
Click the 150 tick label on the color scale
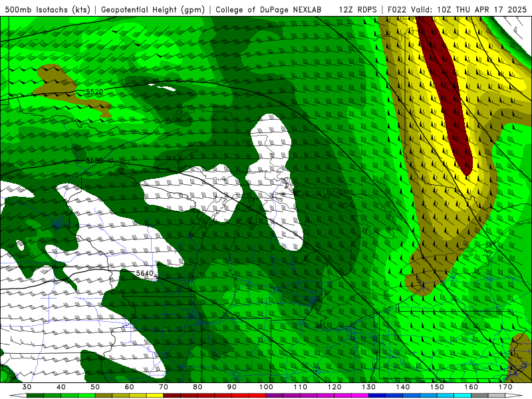437,387
